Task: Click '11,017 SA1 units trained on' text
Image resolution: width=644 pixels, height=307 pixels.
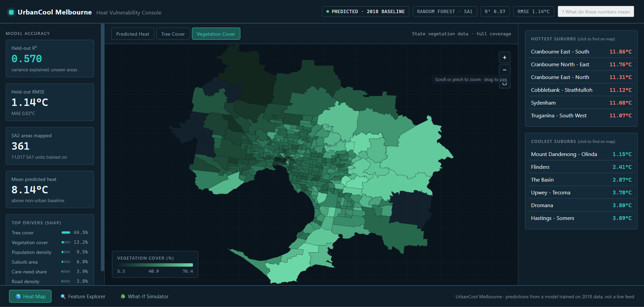Action: point(39,157)
